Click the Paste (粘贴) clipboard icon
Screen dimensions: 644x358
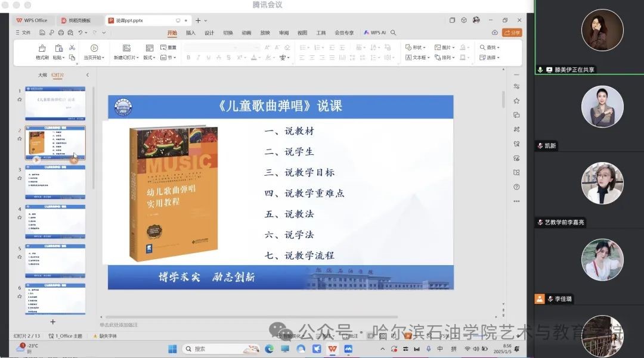point(58,48)
